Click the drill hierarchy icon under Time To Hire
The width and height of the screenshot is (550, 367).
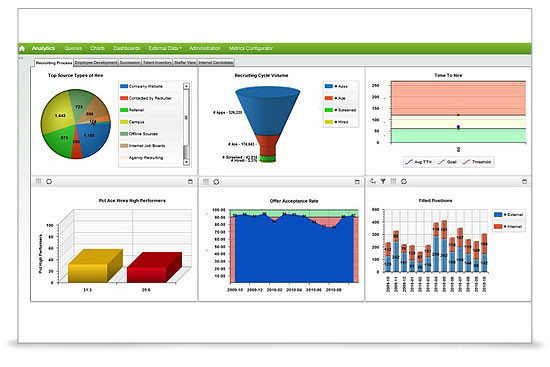click(x=373, y=181)
